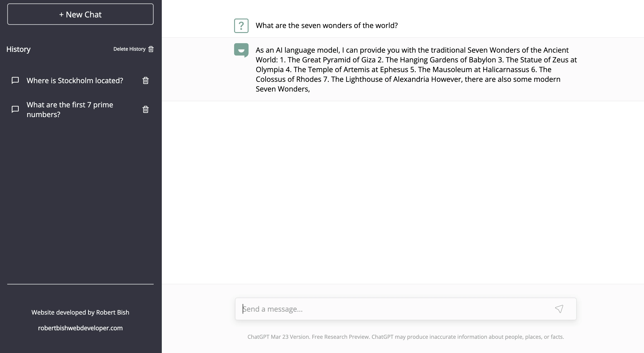This screenshot has height=353, width=644.
Task: Delete the prime numbers chat via its trash icon
Action: click(x=146, y=110)
